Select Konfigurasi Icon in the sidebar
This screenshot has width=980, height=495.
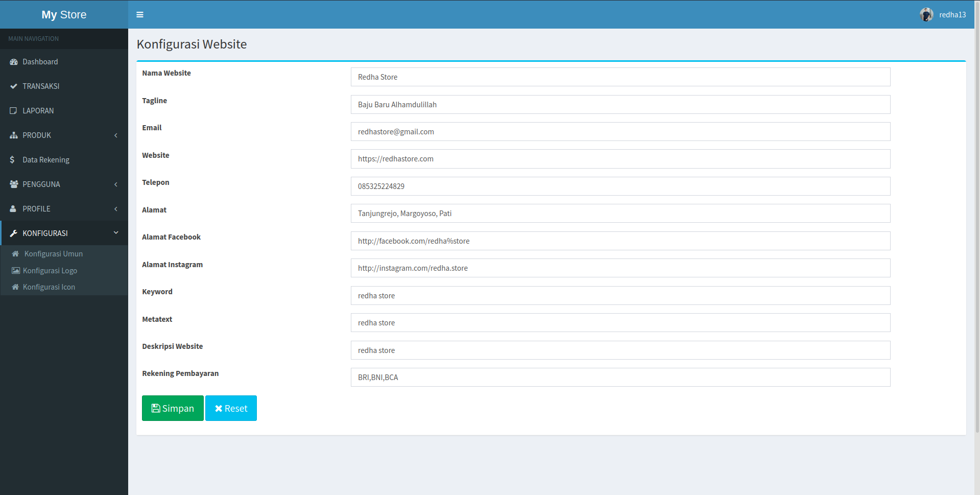click(x=49, y=287)
